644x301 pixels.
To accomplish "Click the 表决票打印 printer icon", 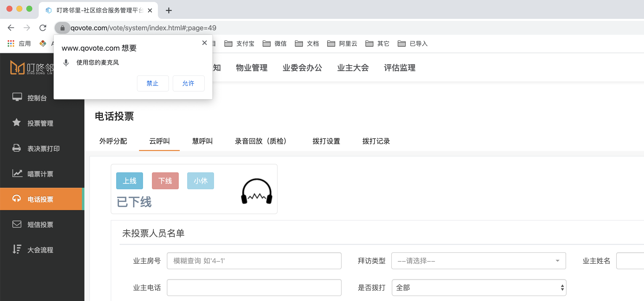I will pos(16,148).
